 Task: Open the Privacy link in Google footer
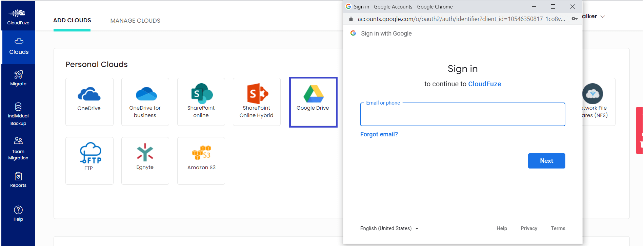coord(529,228)
